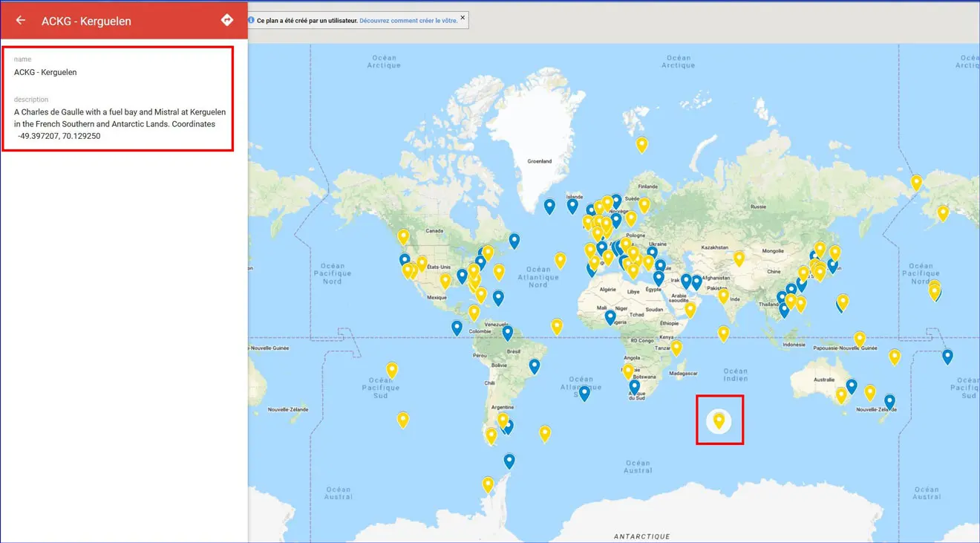Select blue pin between South America and Antarctica
980x543 pixels.
click(509, 461)
